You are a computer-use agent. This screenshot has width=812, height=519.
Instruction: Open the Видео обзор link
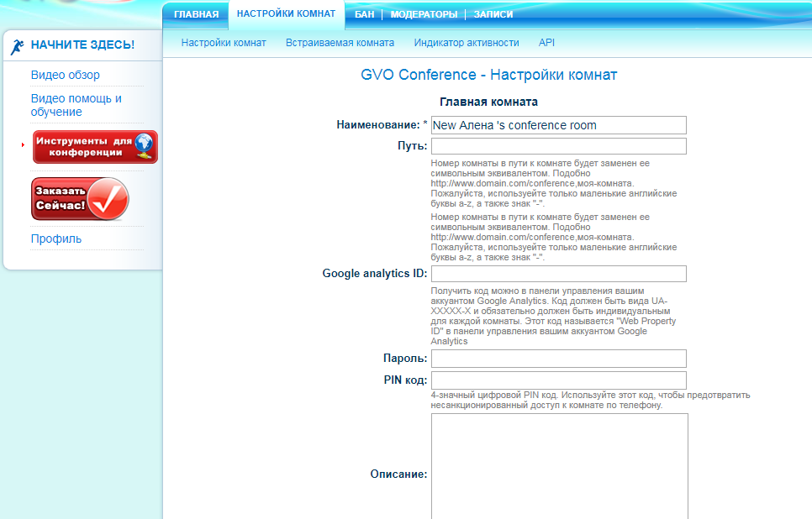pos(66,75)
